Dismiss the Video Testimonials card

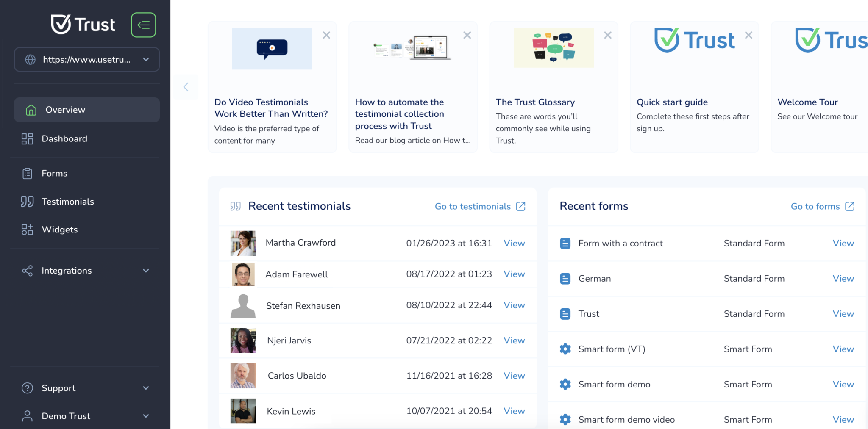pyautogui.click(x=326, y=35)
